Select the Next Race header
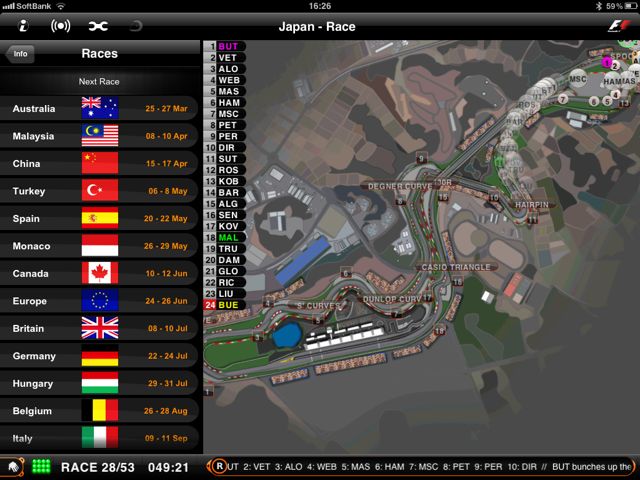The width and height of the screenshot is (640, 480). pyautogui.click(x=99, y=81)
